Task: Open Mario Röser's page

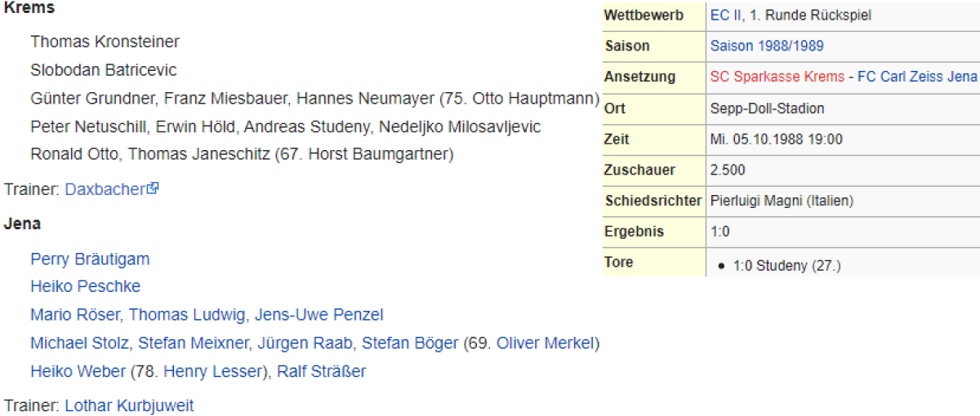Action: tap(75, 315)
